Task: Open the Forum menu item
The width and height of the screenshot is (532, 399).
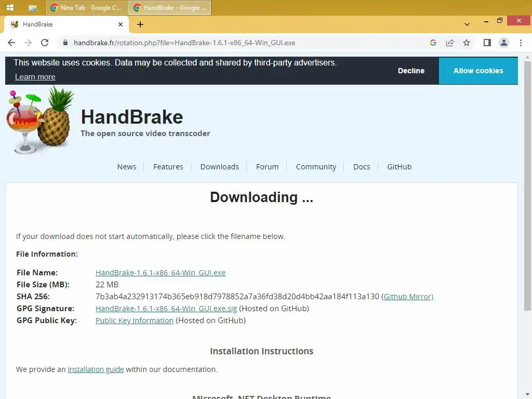Action: coord(268,167)
